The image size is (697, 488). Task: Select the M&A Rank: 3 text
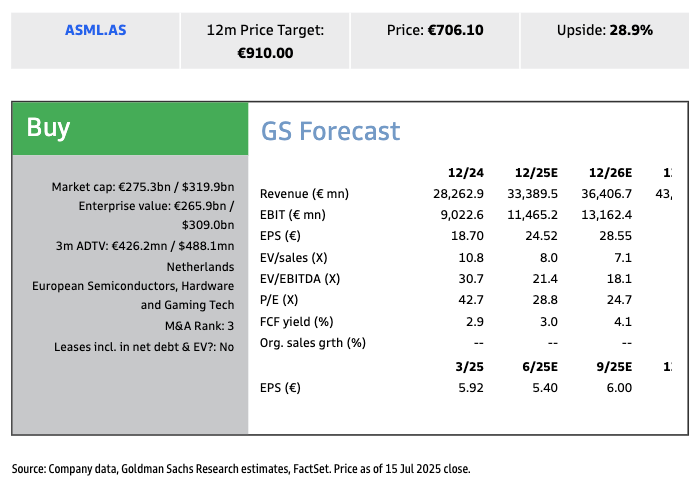(199, 326)
